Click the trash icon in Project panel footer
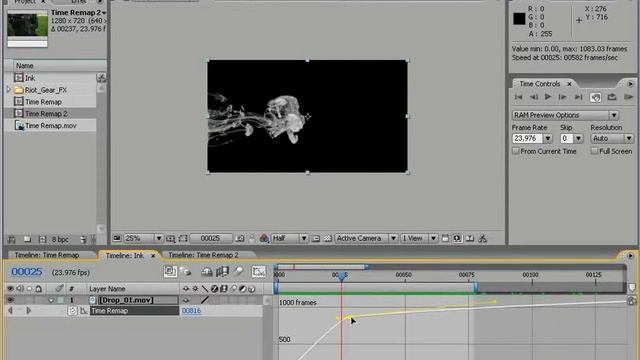640x360 pixels. 83,239
